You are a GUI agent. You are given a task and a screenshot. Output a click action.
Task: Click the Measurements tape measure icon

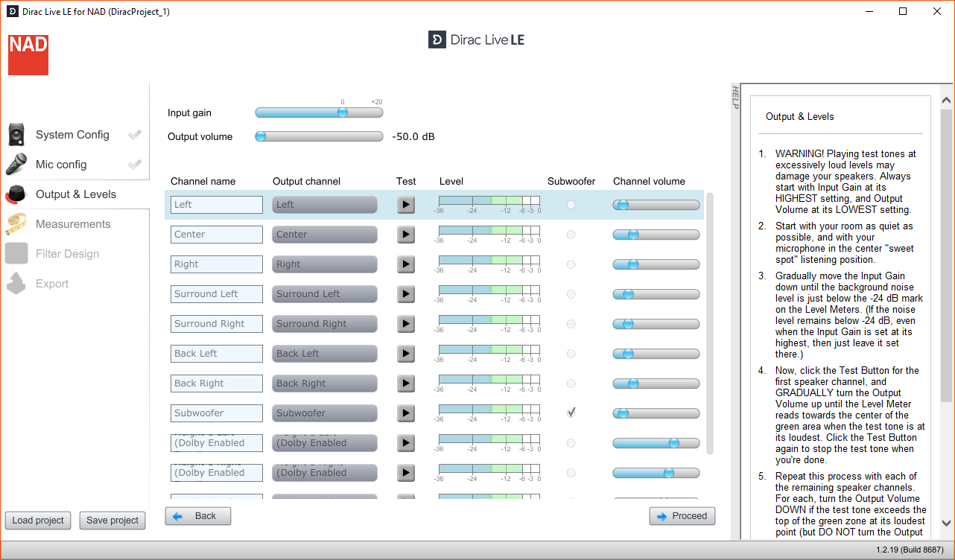coord(17,224)
